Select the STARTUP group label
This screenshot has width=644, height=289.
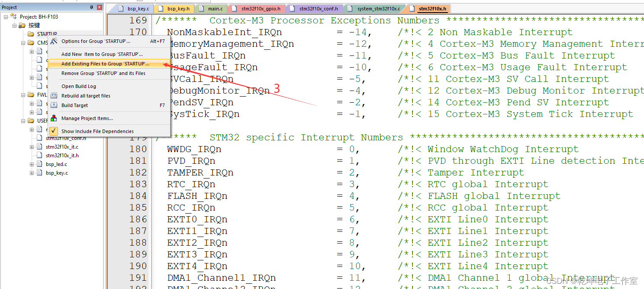pyautogui.click(x=47, y=34)
